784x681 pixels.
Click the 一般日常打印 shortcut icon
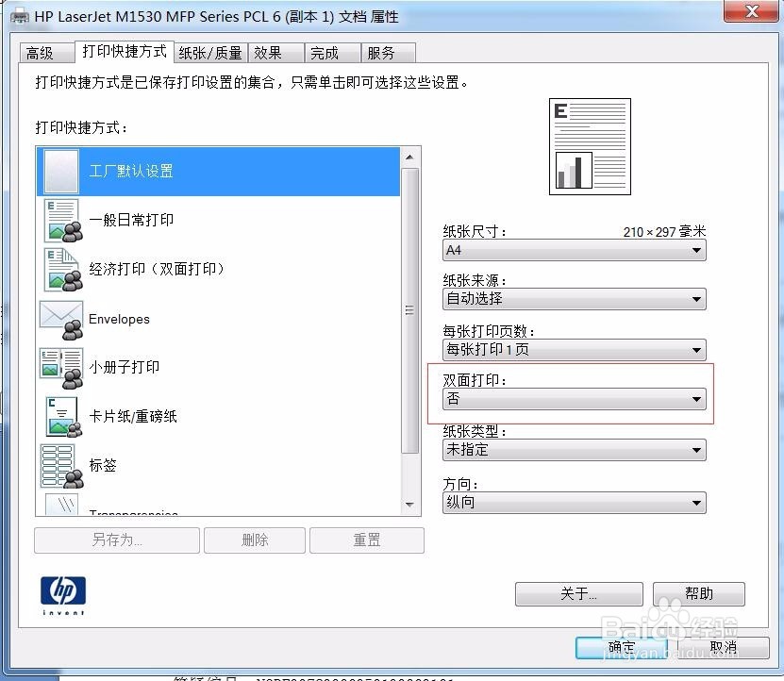pos(62,221)
